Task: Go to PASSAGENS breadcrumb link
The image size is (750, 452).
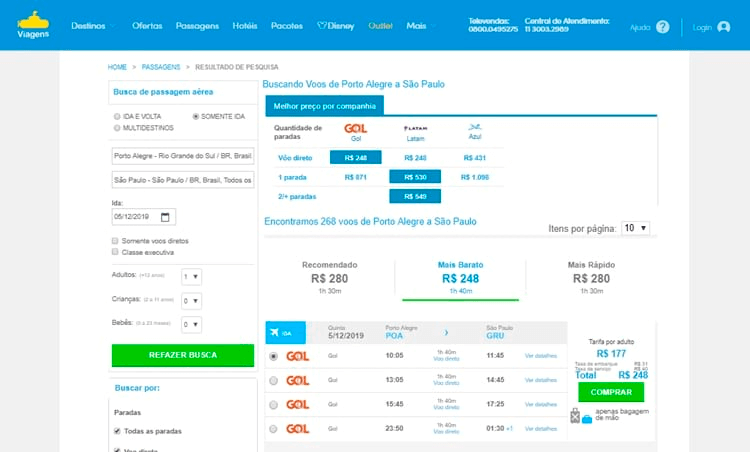Action: (161, 67)
